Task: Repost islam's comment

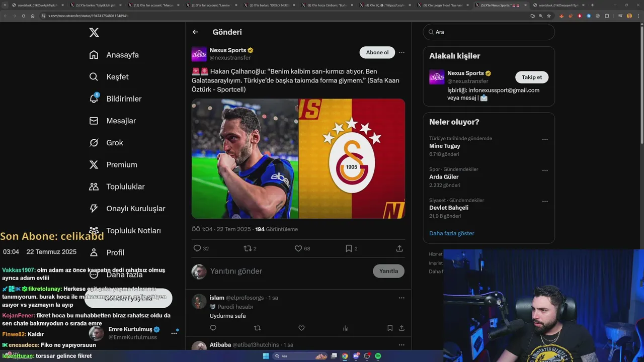Action: [x=258, y=328]
